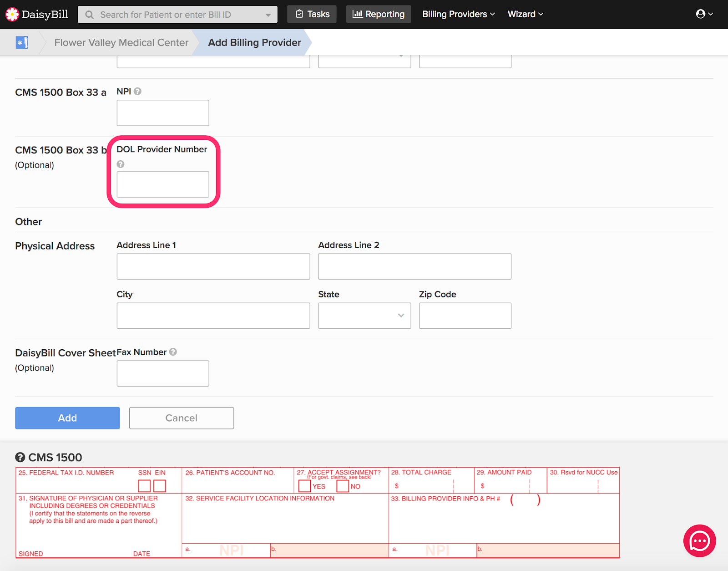Click the Cancel button
Screen dimensions: 728x571
coord(182,418)
